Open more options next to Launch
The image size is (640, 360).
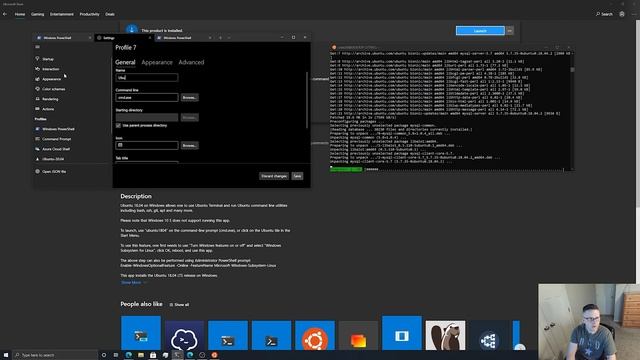point(509,31)
